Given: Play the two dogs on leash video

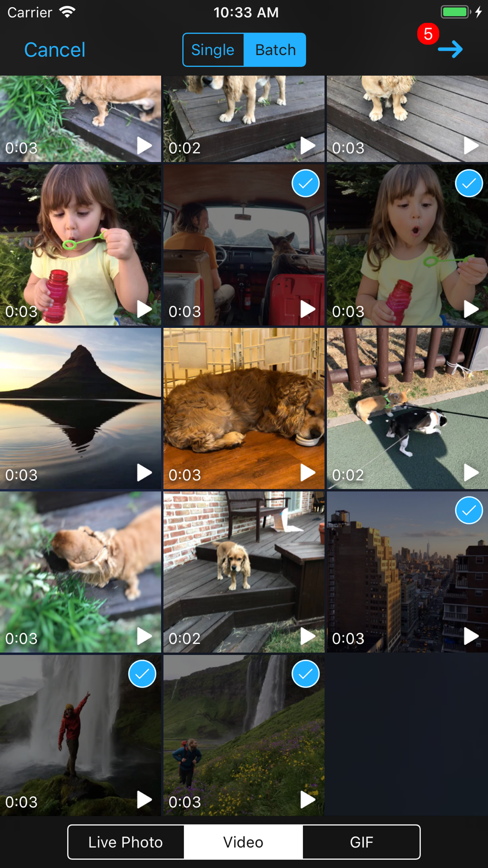Looking at the screenshot, I should click(x=471, y=473).
